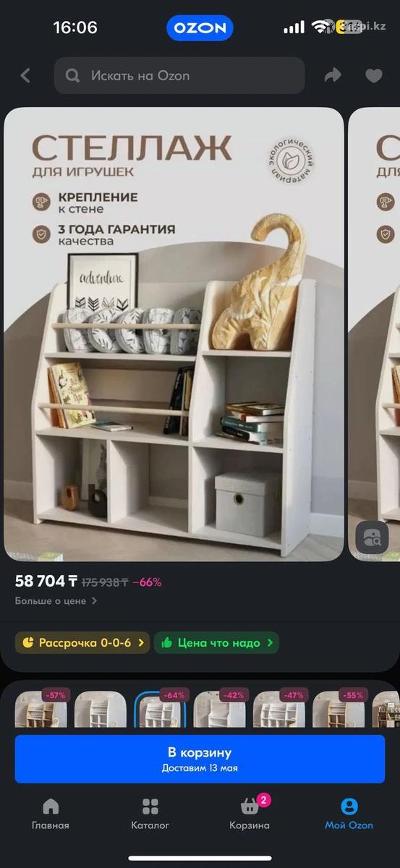This screenshot has height=868, width=400.
Task: Open Цена что надо badge
Action: click(x=216, y=642)
